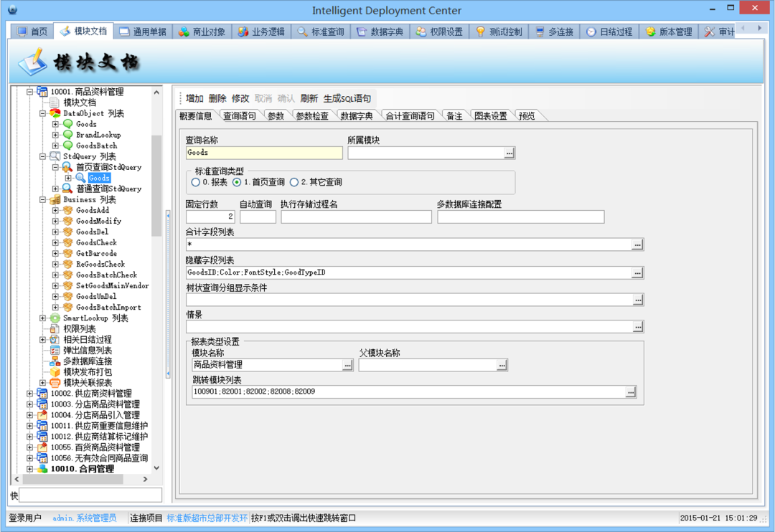Click the 查询名称 Goods input field

[264, 153]
